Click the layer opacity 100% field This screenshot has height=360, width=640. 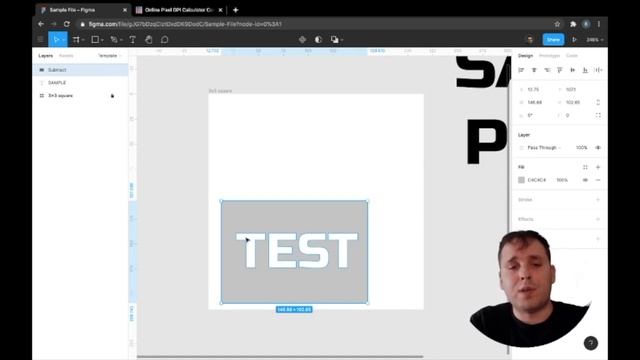tap(582, 148)
